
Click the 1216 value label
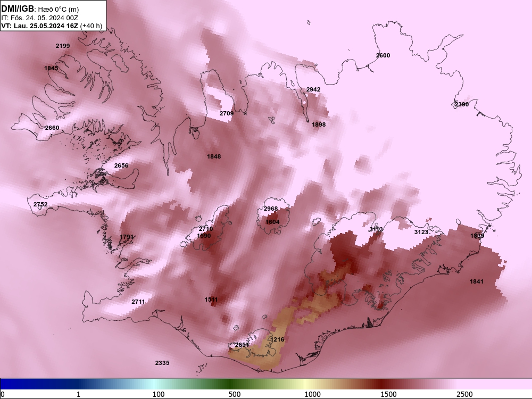tap(278, 339)
